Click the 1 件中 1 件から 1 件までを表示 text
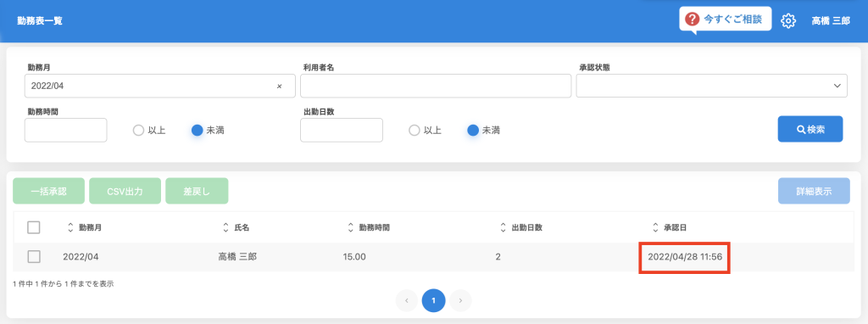Viewport: 868px width, 324px height. click(63, 283)
